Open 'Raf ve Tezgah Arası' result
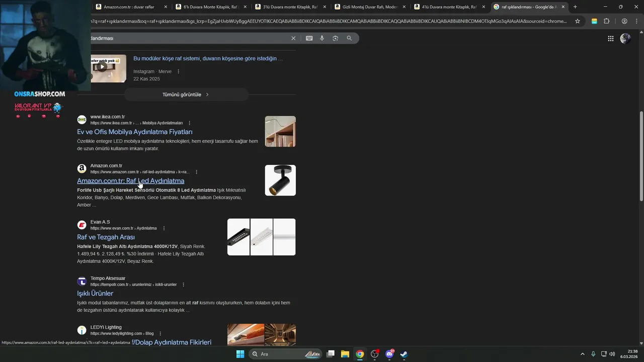This screenshot has width=644, height=362. (x=106, y=237)
